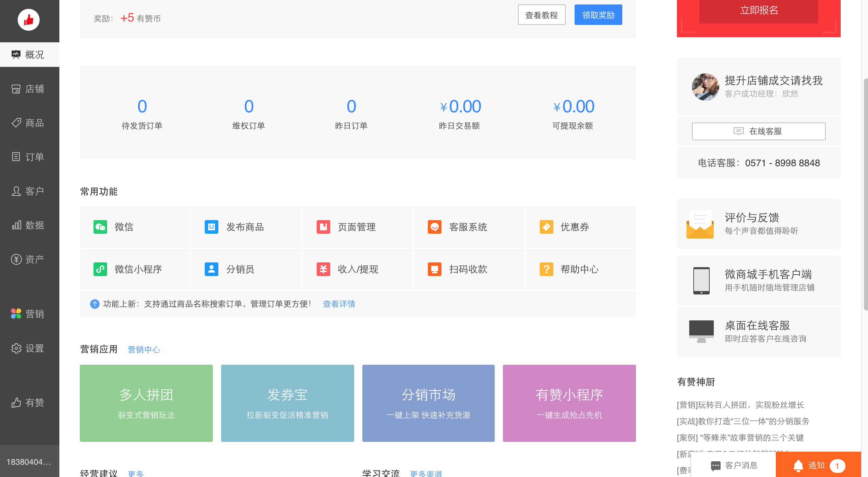Click the Youzan thumbs-up logo
This screenshot has height=477, width=868.
(29, 20)
